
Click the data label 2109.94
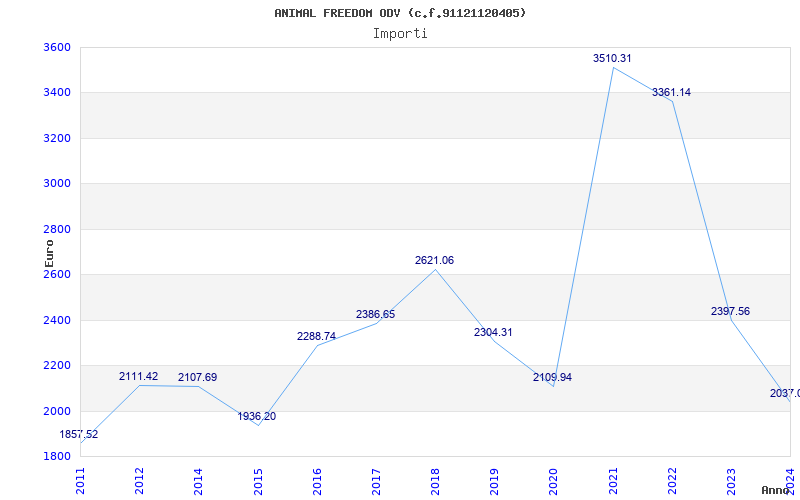click(x=553, y=378)
